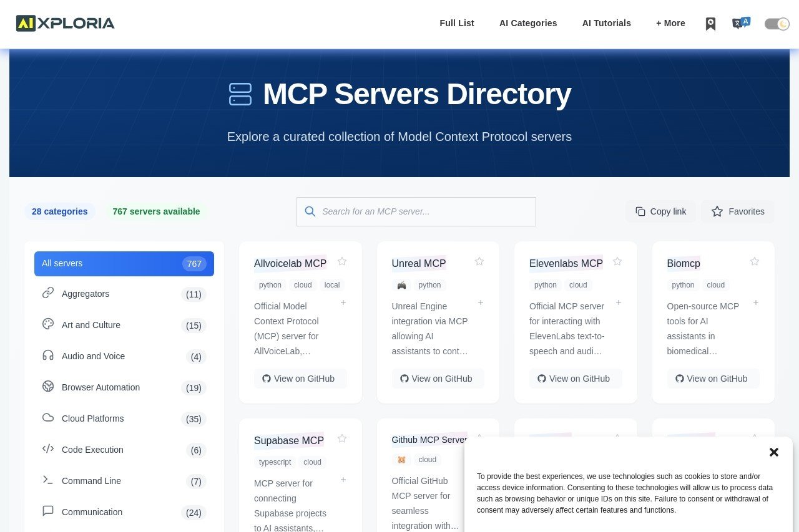This screenshot has height=532, width=799.
Task: Click the Browser Automation globe icon
Action: pyautogui.click(x=48, y=386)
